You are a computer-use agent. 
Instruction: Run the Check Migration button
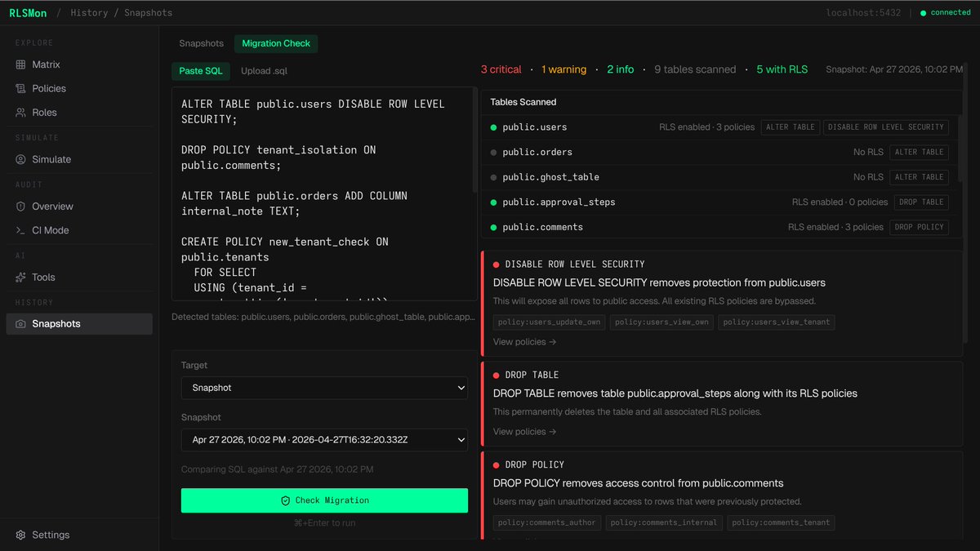[x=324, y=500]
